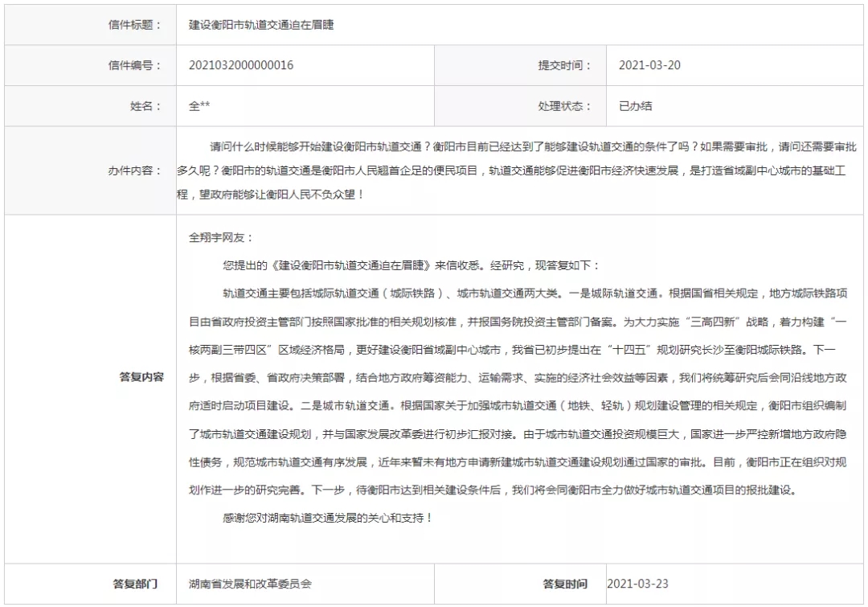The image size is (868, 607).
Task: Click the 答复部门 label
Action: point(135,584)
